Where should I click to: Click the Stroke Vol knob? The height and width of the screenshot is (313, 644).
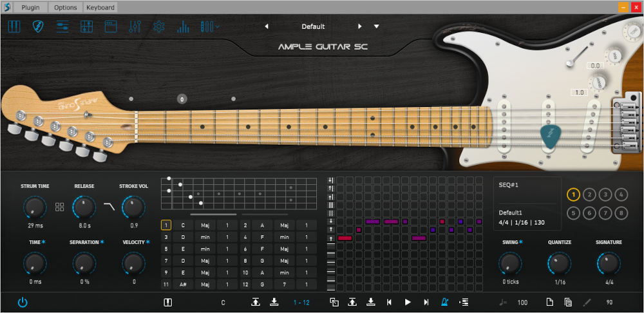coord(133,207)
